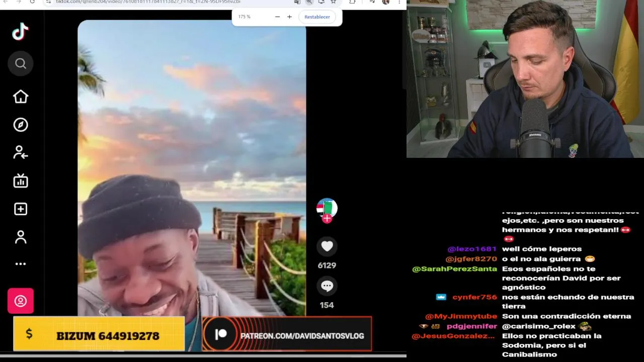This screenshot has height=362, width=644.
Task: Click the BIZUM 644919278 banner
Action: (x=99, y=334)
